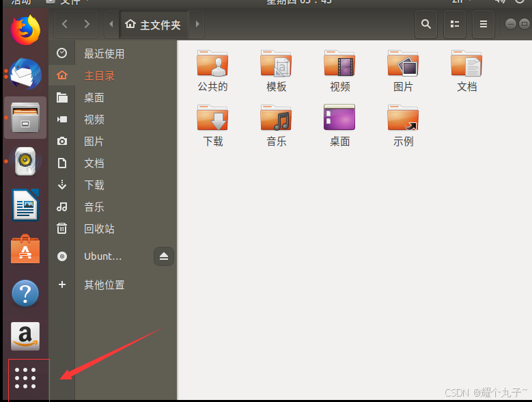Viewport: 532px width, 402px height.
Task: Select the 文档 folder in main pane
Action: pyautogui.click(x=466, y=71)
